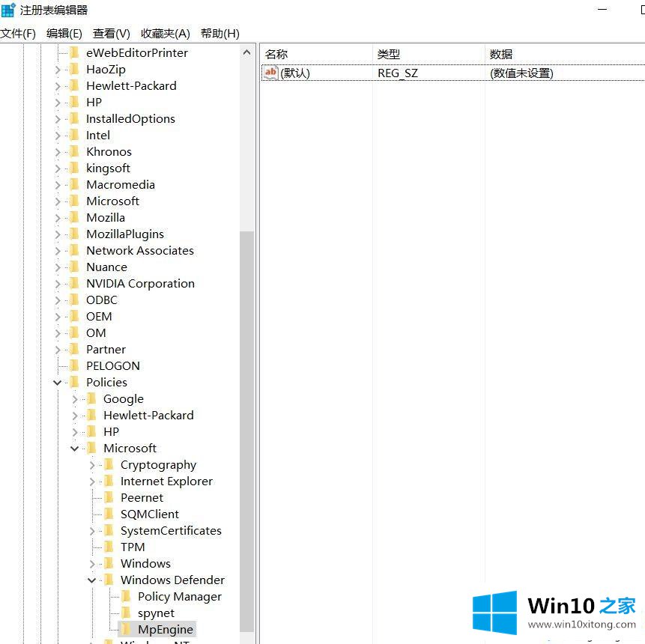
Task: Click the Google folder icon under Policies
Action: [91, 398]
